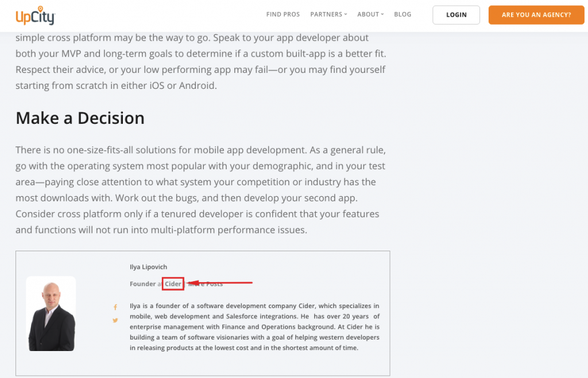Click the location pin in UpCity logo

[x=41, y=9]
